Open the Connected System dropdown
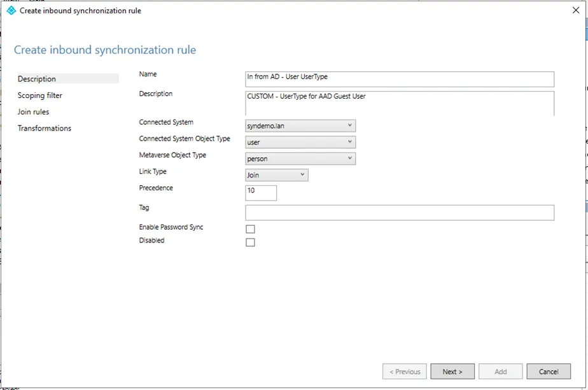The height and width of the screenshot is (390, 588). pyautogui.click(x=300, y=126)
